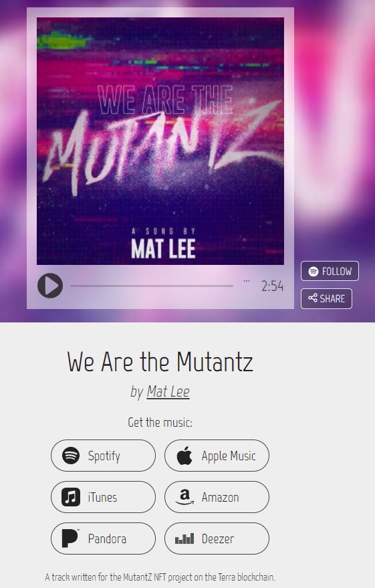Open the Mat Lee artist link

(168, 391)
